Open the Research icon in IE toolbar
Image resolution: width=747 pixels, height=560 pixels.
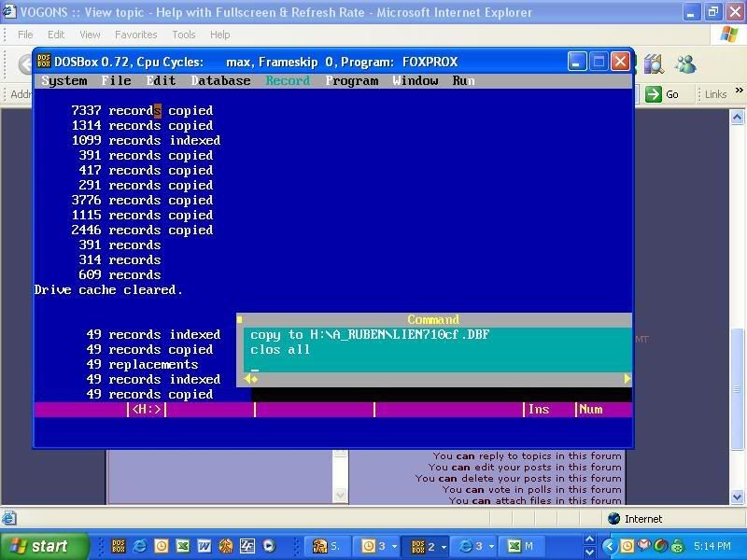point(653,63)
